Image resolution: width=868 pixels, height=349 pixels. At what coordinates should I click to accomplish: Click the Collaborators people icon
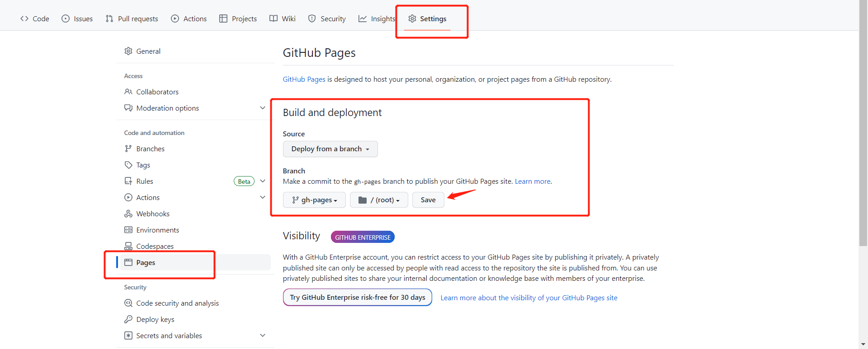pyautogui.click(x=128, y=92)
